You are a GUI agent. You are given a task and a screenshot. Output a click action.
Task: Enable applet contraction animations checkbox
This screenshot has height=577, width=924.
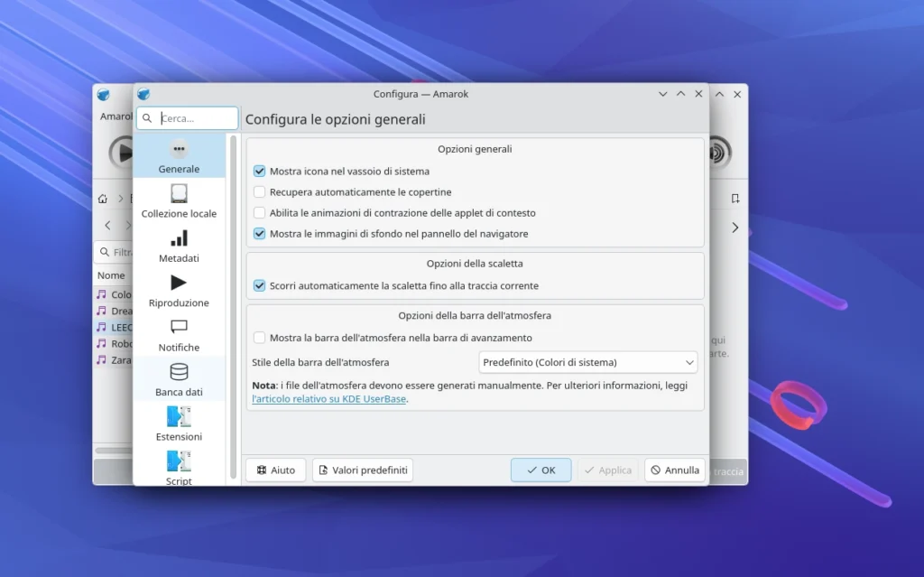(260, 213)
